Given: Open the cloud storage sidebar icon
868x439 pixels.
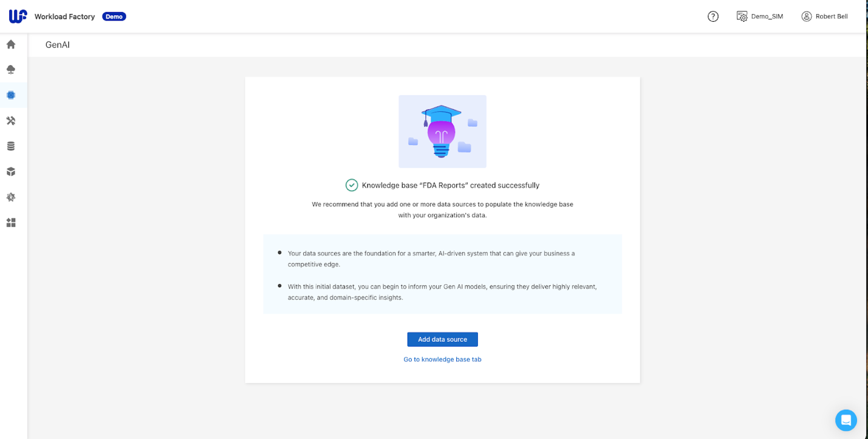Looking at the screenshot, I should pyautogui.click(x=11, y=70).
